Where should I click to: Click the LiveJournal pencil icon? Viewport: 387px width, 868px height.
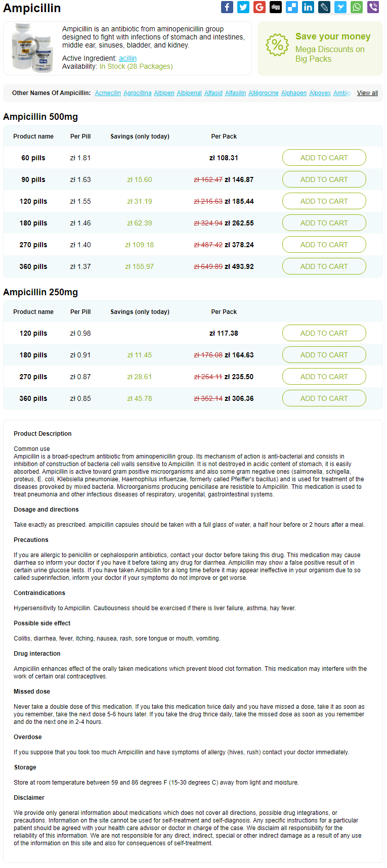(x=324, y=7)
